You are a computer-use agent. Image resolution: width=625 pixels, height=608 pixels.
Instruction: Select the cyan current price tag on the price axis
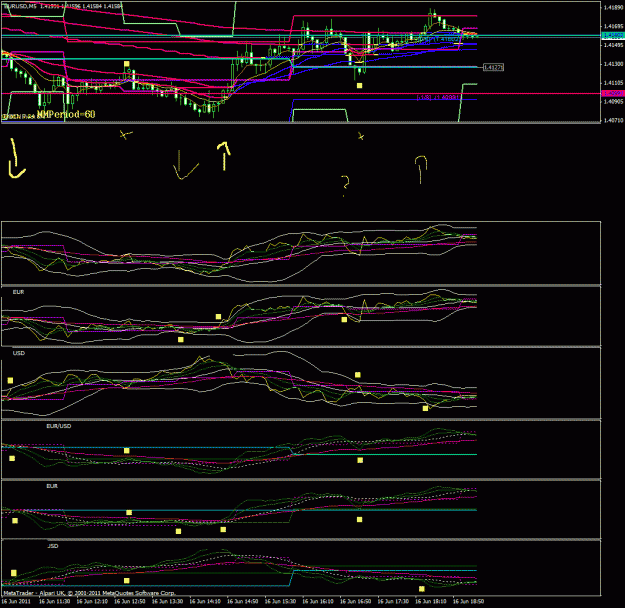click(613, 35)
